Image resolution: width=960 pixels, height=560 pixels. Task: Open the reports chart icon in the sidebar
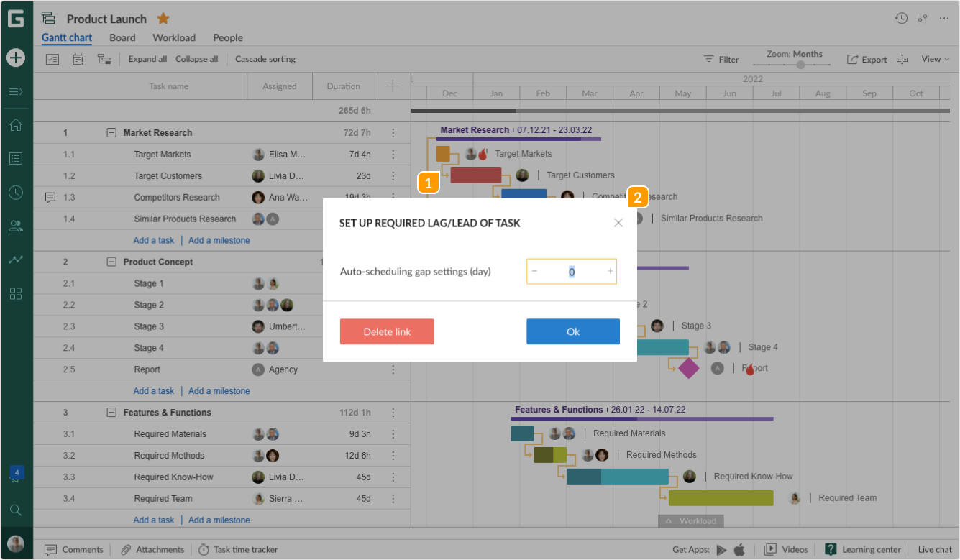pyautogui.click(x=16, y=260)
